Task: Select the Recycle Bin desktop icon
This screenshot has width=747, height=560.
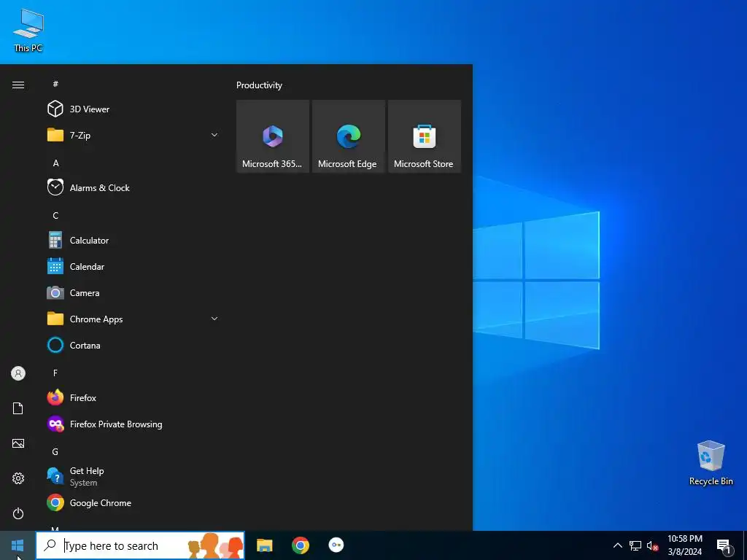Action: pos(711,463)
